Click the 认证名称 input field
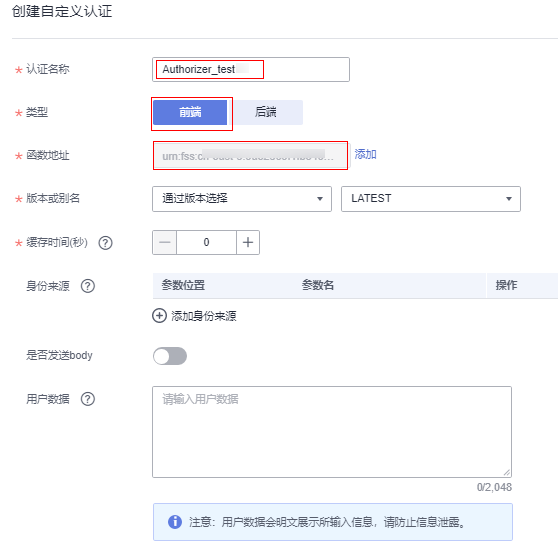 point(251,69)
